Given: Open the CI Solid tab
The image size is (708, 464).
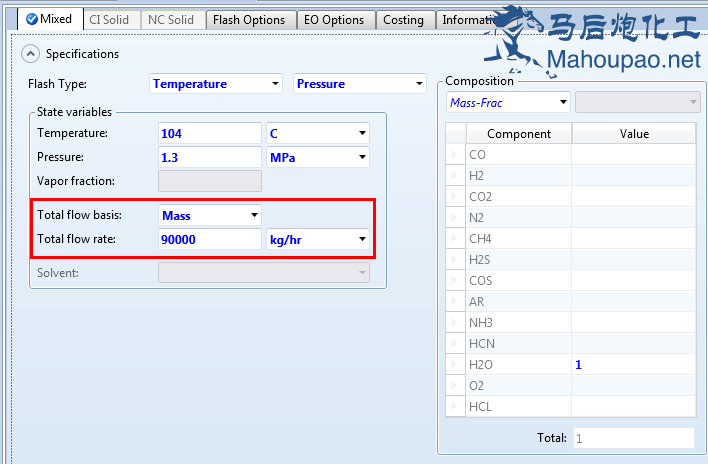Looking at the screenshot, I should [x=109, y=20].
